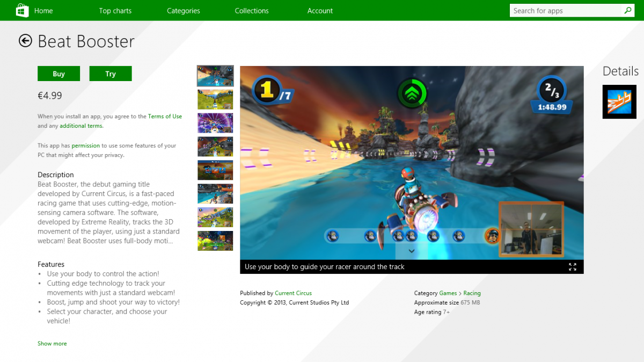Viewport: 644px width, 362px height.
Task: Open the Terms of Use link
Action: click(x=165, y=117)
